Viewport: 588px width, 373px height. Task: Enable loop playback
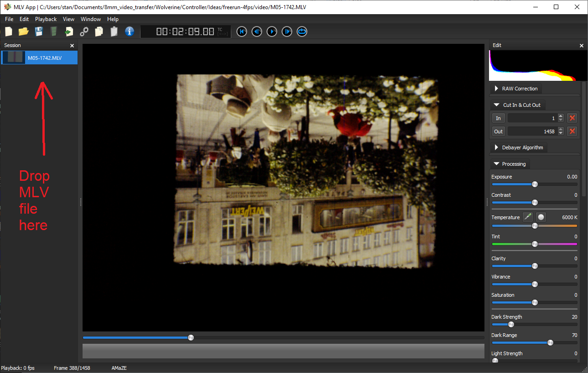coord(302,32)
